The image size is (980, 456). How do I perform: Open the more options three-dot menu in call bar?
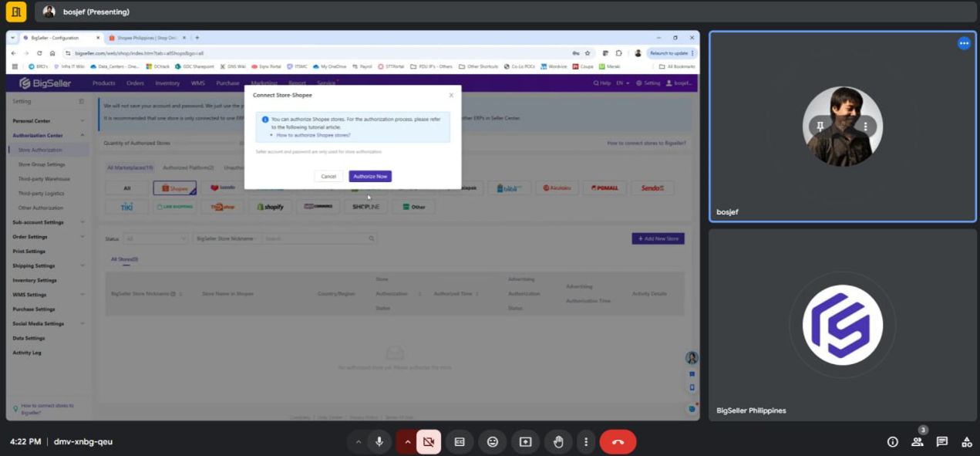586,442
